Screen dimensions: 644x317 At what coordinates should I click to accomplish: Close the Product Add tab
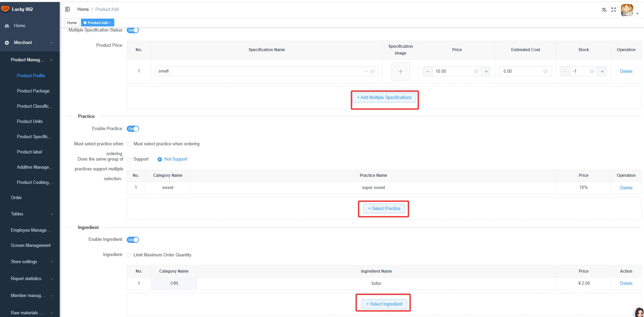click(109, 23)
